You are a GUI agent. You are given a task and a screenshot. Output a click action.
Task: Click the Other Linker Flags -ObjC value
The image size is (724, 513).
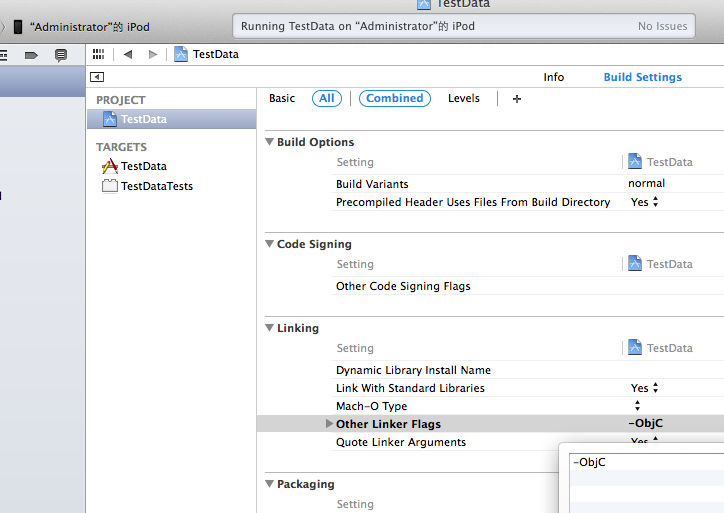[x=646, y=423]
